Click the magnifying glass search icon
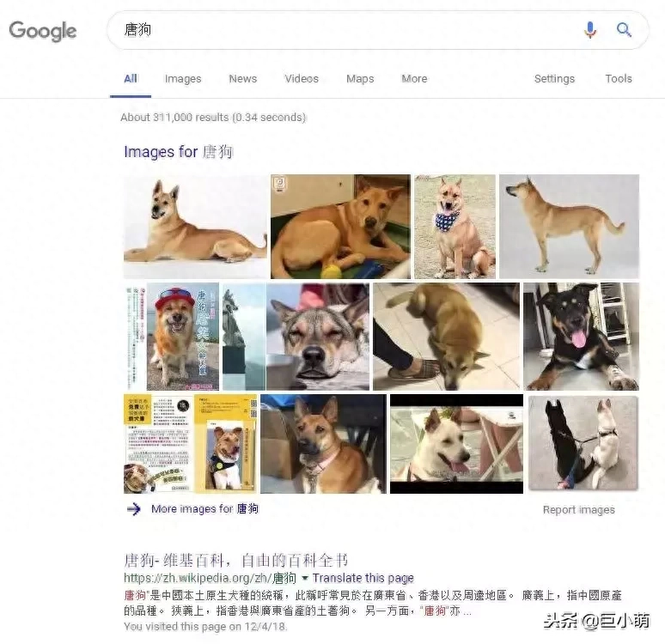 [x=624, y=30]
